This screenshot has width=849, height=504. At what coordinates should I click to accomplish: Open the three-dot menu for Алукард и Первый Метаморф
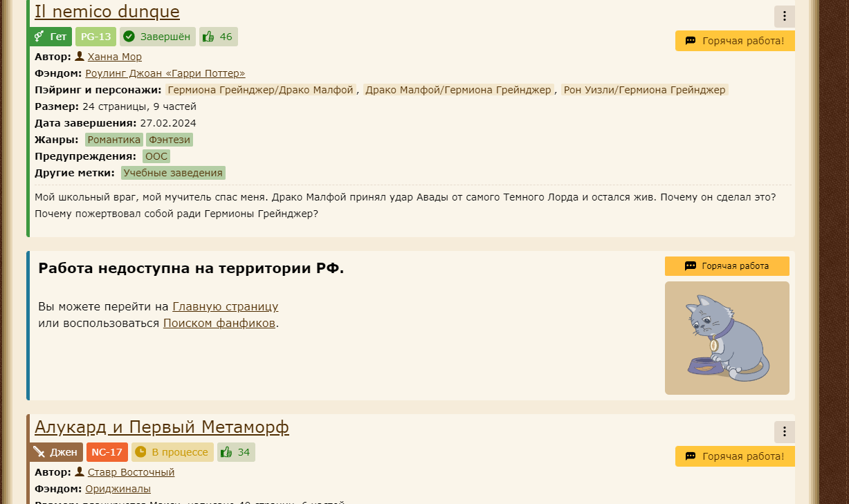[785, 432]
